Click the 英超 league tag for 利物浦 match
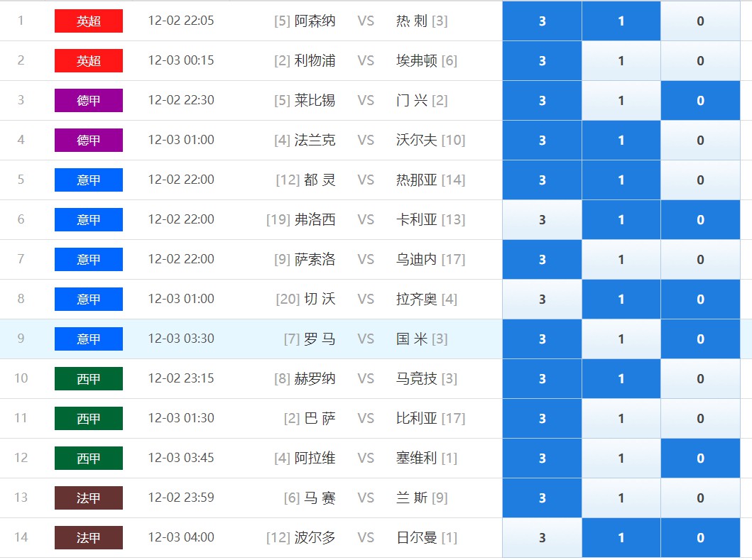Screen dimensions: 752x560 (x=89, y=61)
